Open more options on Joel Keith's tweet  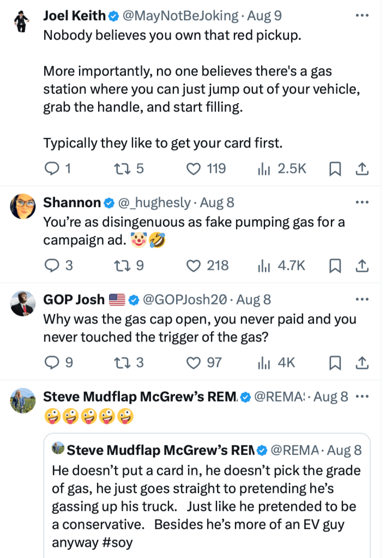[x=362, y=15]
